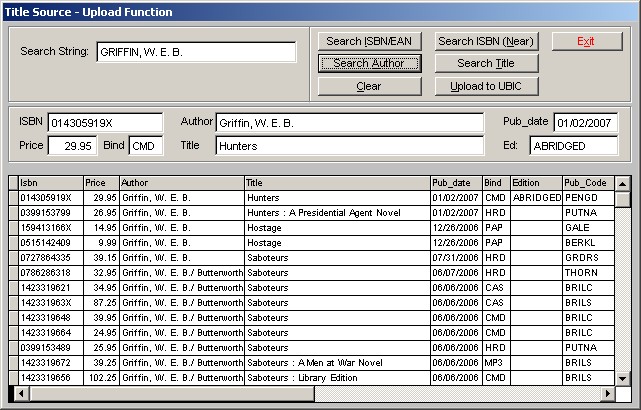641x410 pixels.
Task: Click the Search Author button
Action: point(370,63)
